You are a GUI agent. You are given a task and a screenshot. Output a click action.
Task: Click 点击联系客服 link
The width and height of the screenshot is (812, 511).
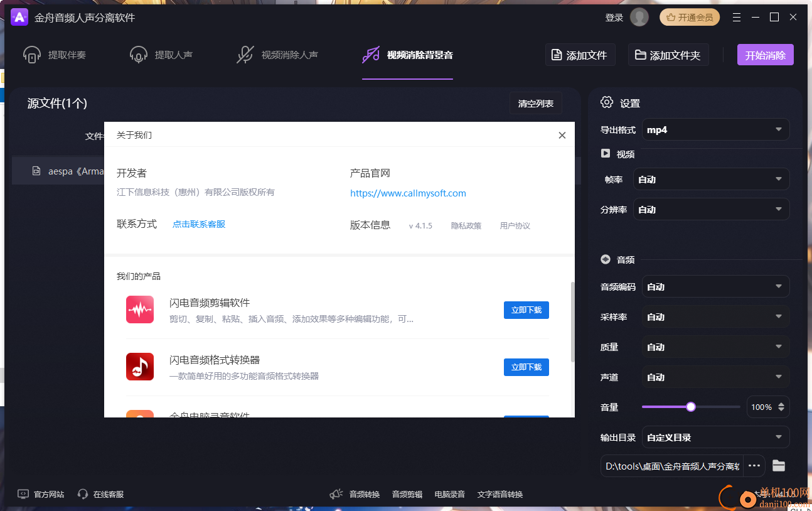click(x=199, y=224)
